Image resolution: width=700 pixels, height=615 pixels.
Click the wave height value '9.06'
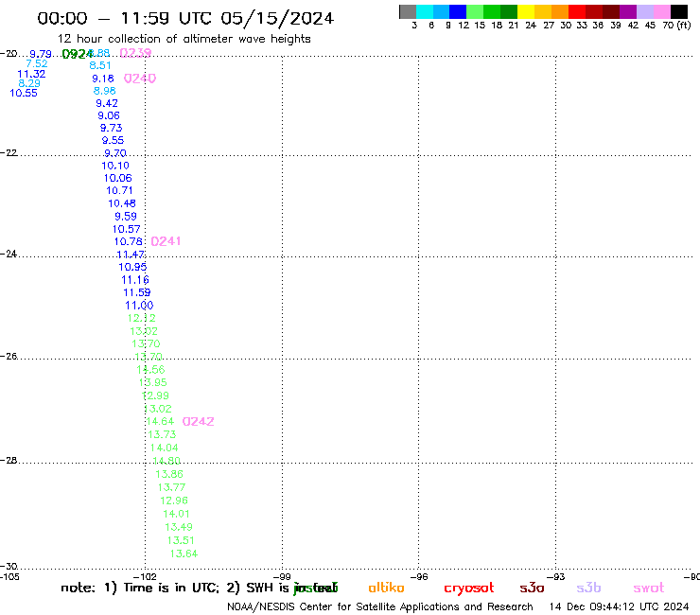pyautogui.click(x=109, y=115)
